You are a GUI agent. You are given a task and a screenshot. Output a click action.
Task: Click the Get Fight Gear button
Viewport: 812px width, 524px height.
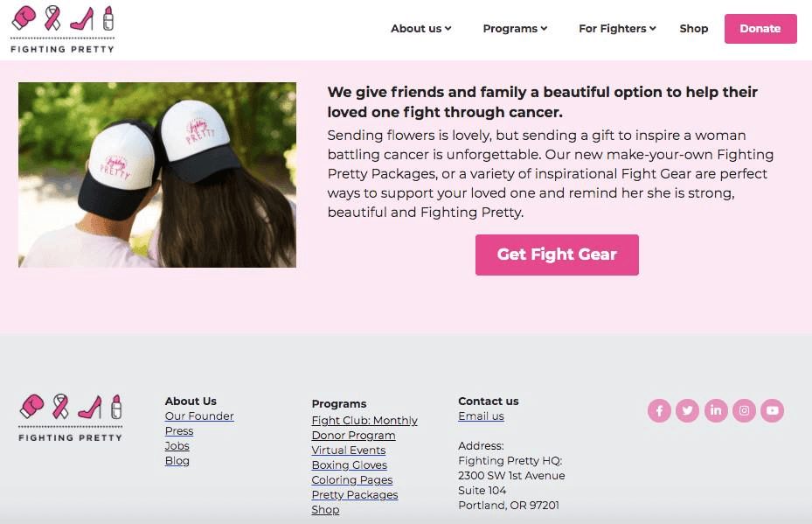click(x=557, y=255)
